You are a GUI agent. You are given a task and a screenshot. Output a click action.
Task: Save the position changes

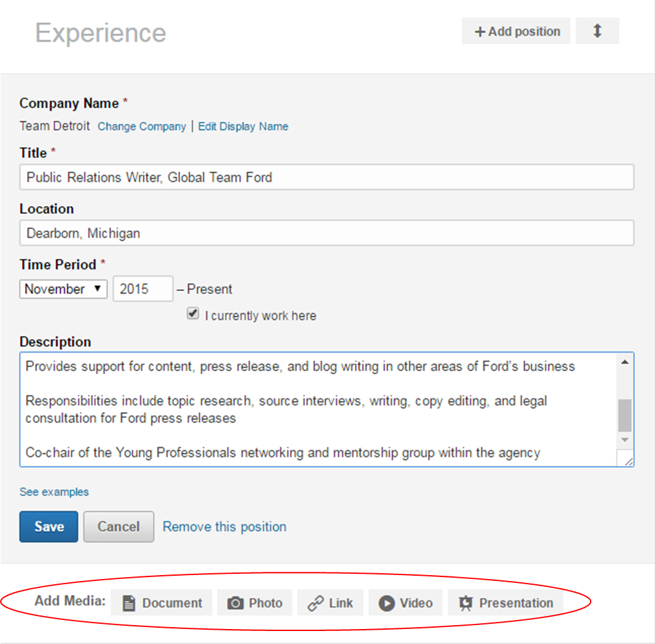49,526
